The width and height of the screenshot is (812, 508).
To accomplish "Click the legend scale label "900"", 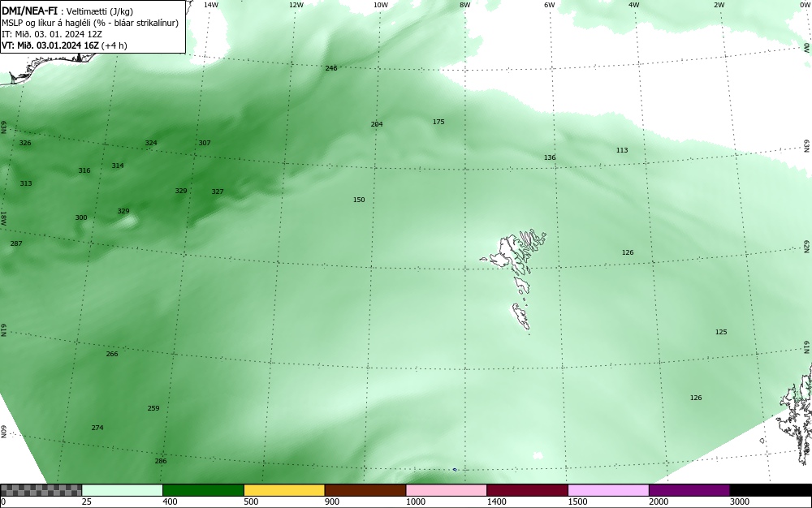I will coord(332,502).
